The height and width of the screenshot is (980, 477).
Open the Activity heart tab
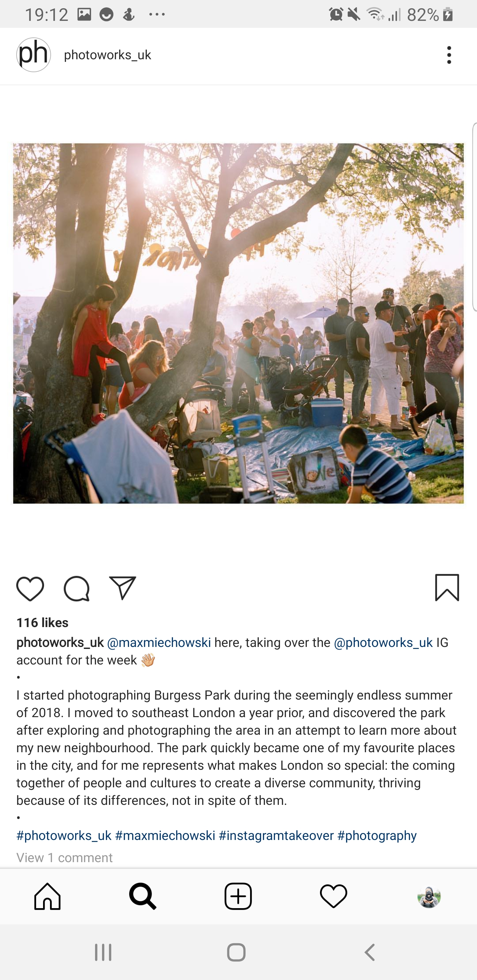click(x=334, y=896)
